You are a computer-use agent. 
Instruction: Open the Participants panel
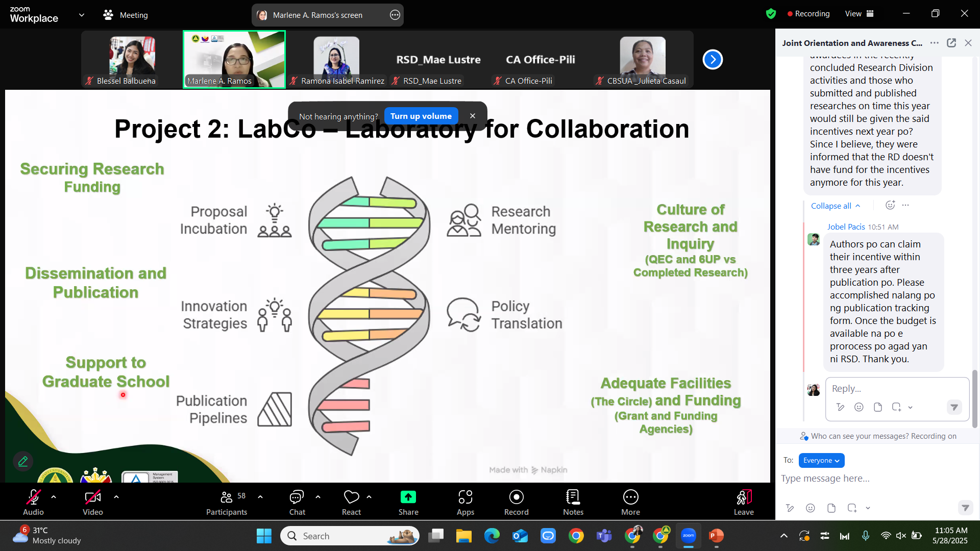click(227, 497)
